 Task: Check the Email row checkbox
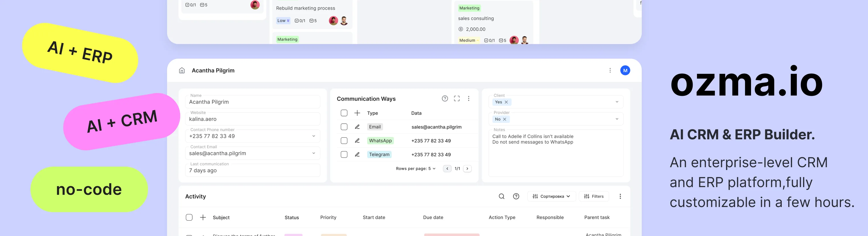click(x=344, y=127)
